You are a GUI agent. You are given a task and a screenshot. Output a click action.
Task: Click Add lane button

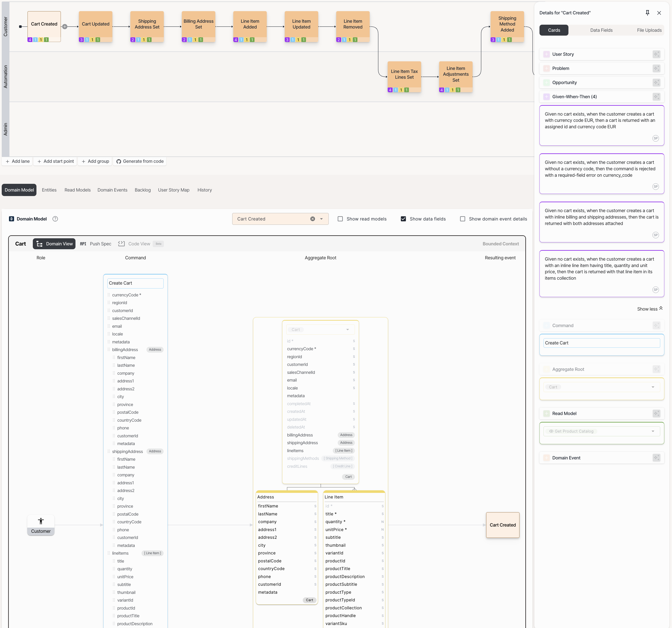click(x=18, y=161)
